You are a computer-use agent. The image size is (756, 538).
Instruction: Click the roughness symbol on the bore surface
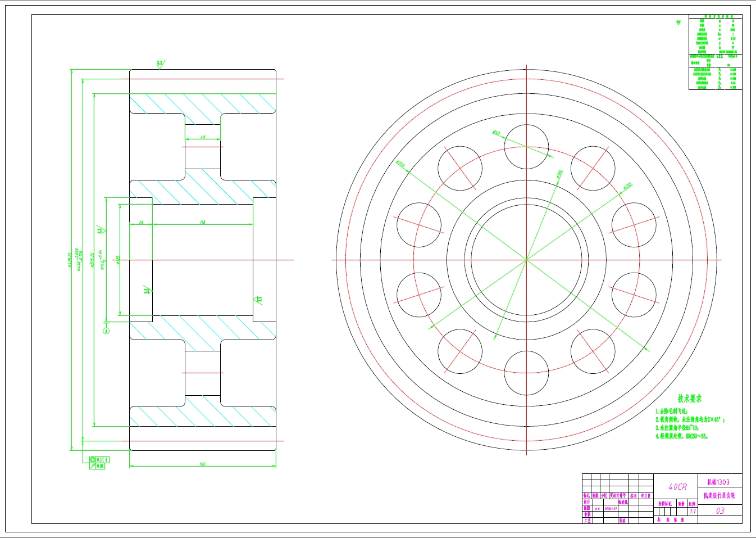tap(147, 291)
